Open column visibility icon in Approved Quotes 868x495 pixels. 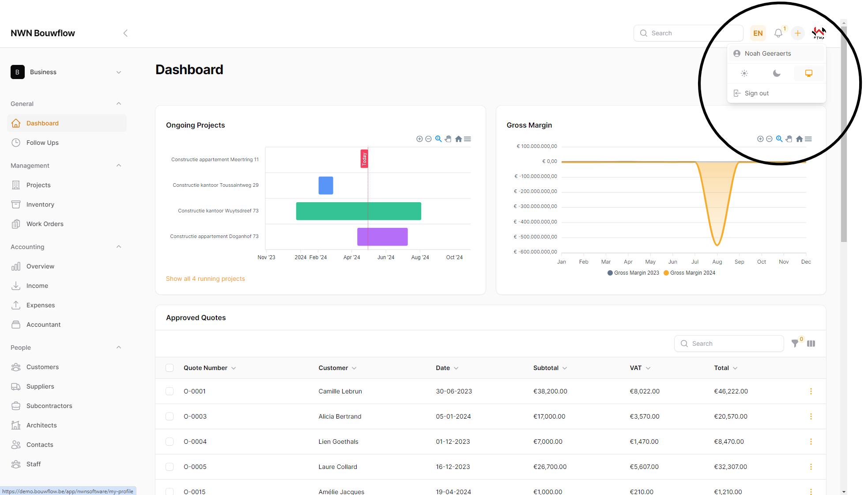point(811,344)
